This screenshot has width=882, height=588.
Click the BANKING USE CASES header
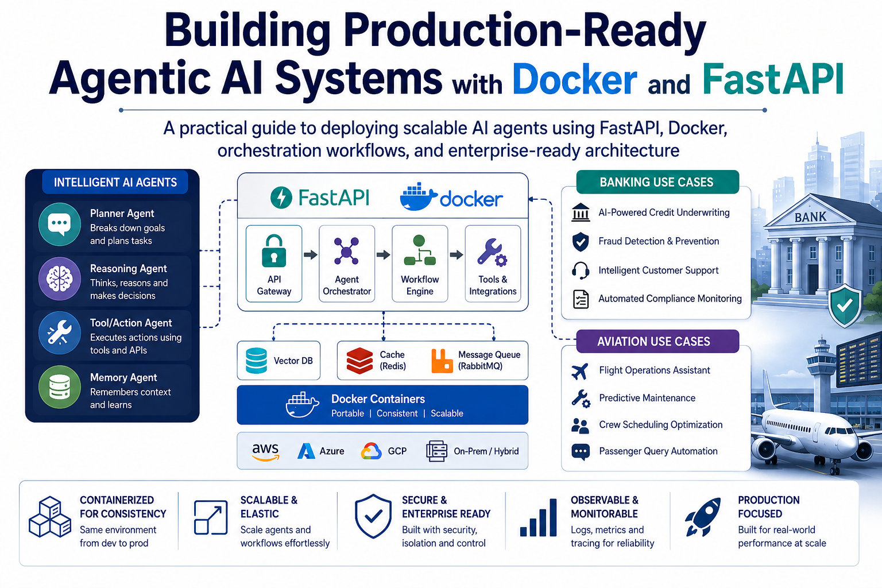tap(657, 182)
